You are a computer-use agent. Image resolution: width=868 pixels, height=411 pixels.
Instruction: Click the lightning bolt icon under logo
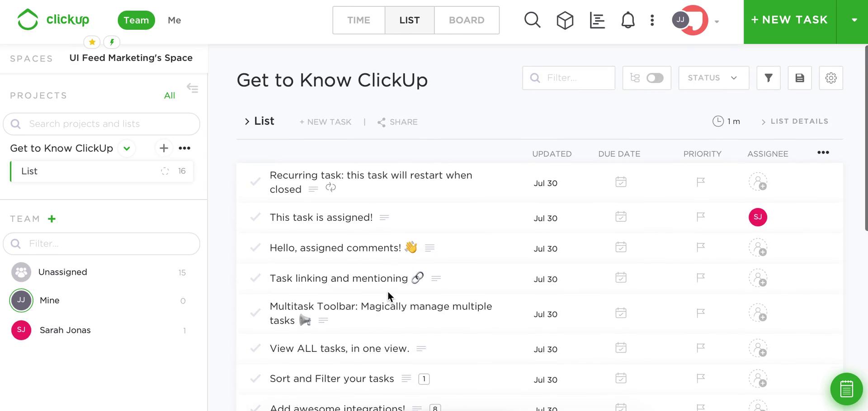coord(112,42)
